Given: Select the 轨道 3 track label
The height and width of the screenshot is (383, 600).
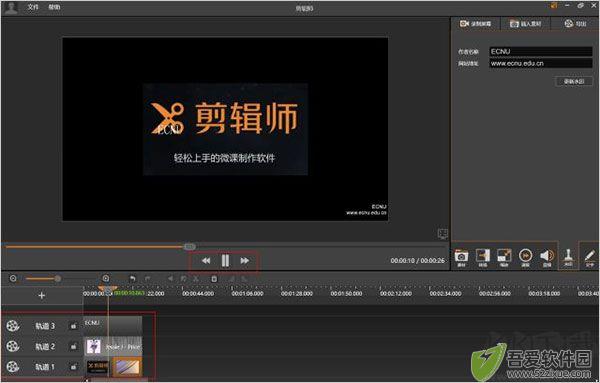Looking at the screenshot, I should 45,326.
